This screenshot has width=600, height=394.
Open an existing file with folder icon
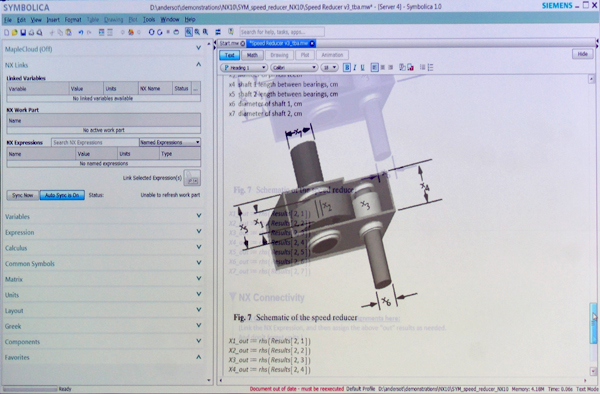(15, 33)
